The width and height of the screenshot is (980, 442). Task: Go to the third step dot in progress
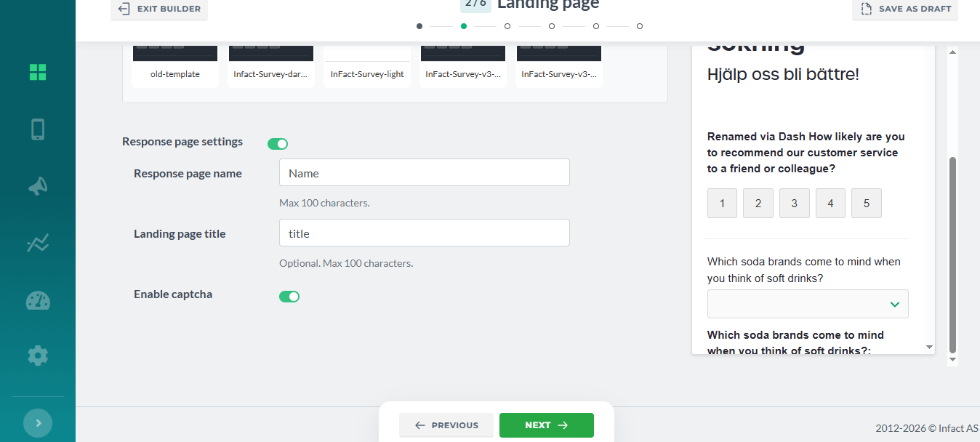[x=507, y=26]
